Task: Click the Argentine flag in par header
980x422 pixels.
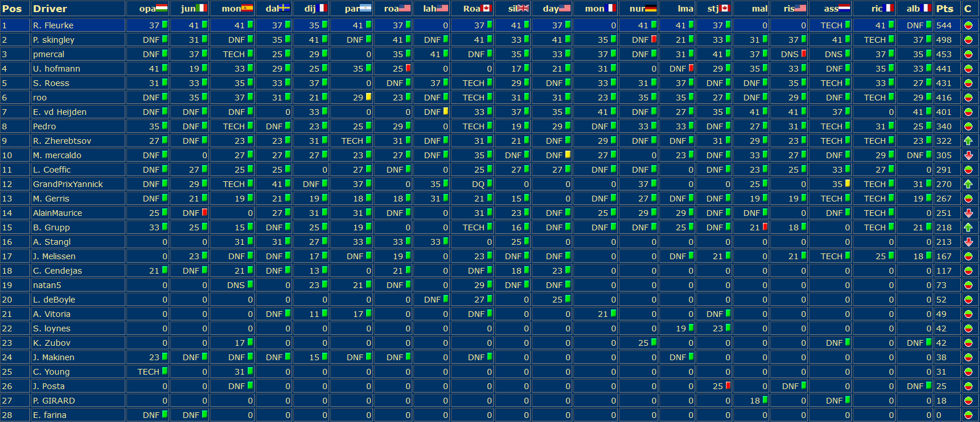Action: (x=365, y=8)
